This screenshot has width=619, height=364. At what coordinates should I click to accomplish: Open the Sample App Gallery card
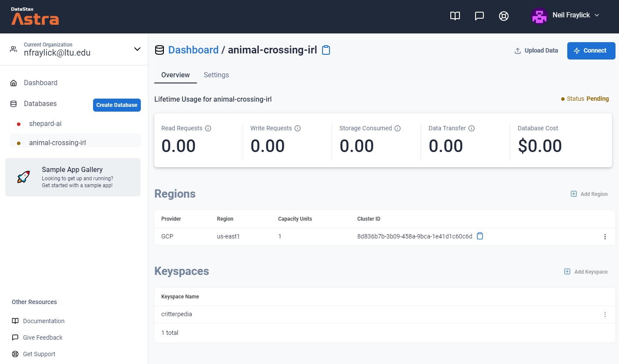(73, 177)
